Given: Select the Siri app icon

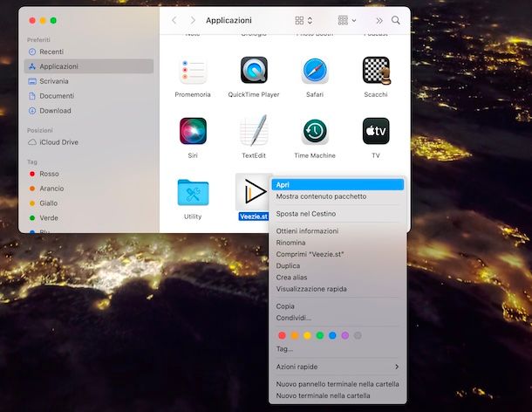Looking at the screenshot, I should pos(193,131).
